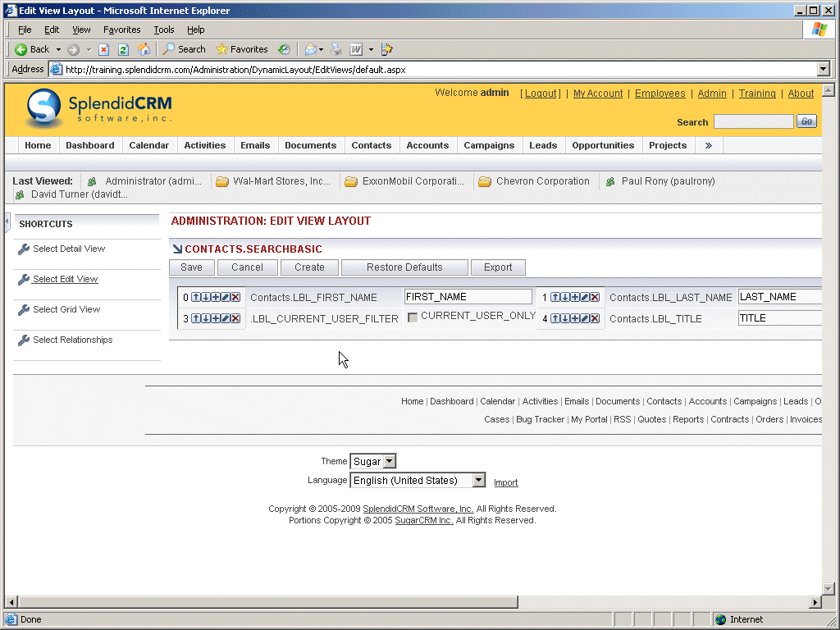The height and width of the screenshot is (630, 840).
Task: Click the Export button
Action: tap(498, 267)
